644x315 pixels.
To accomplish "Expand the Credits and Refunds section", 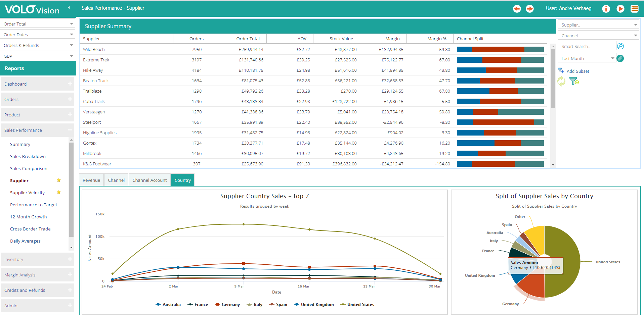I will (38, 290).
